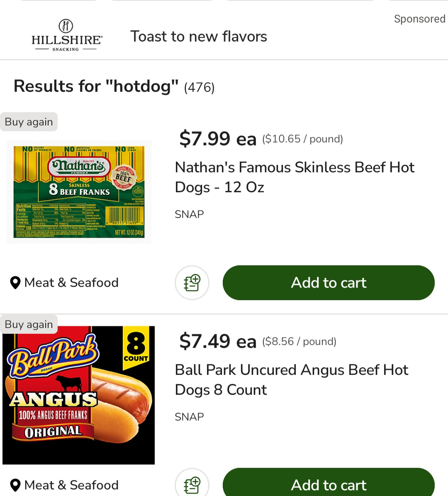Image resolution: width=448 pixels, height=496 pixels.
Task: Tap Buy again tag on Ball Park item
Action: click(29, 324)
